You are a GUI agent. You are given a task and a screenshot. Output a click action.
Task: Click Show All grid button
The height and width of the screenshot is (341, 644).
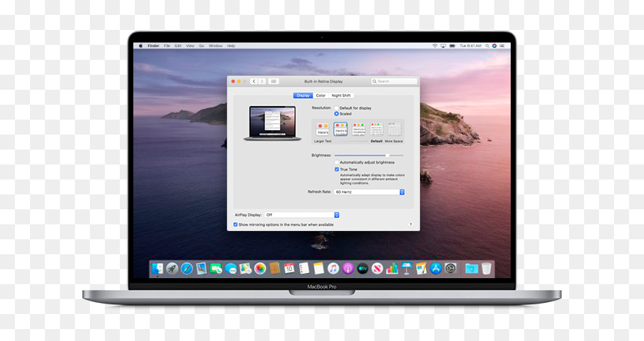point(273,82)
